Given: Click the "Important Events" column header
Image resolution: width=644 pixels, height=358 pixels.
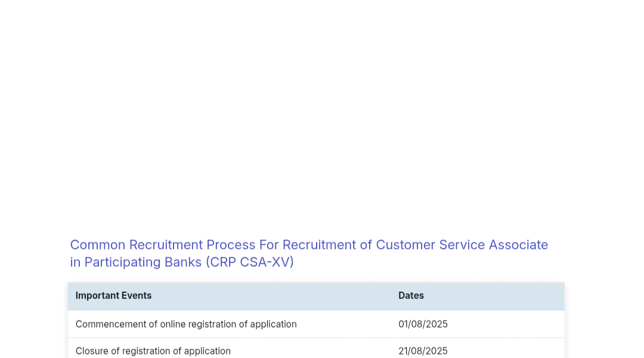Looking at the screenshot, I should 113,295.
